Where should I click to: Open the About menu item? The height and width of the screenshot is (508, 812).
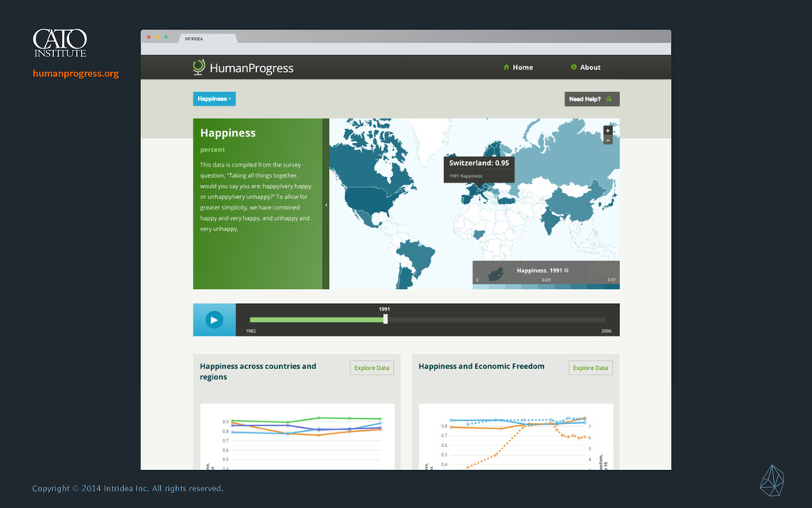pos(586,67)
